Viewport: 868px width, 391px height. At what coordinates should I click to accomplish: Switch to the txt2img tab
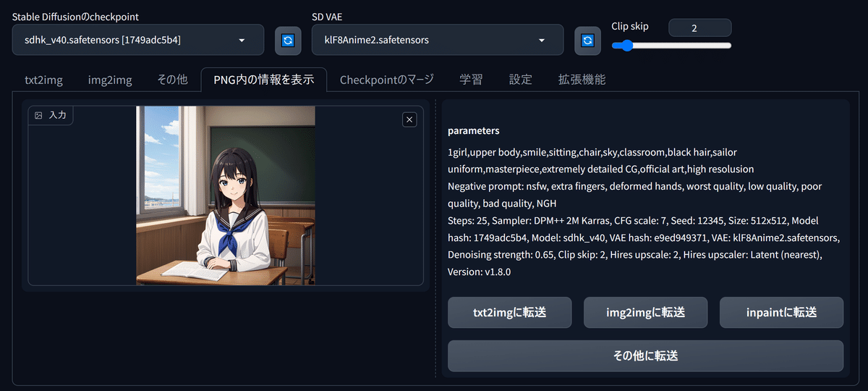click(x=43, y=80)
